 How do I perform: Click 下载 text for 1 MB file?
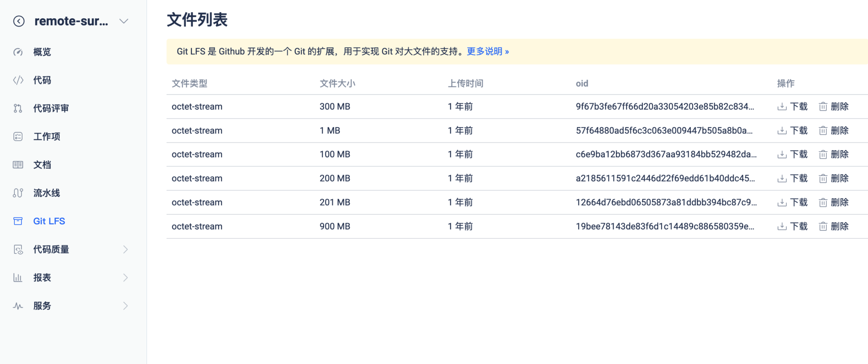click(x=799, y=131)
